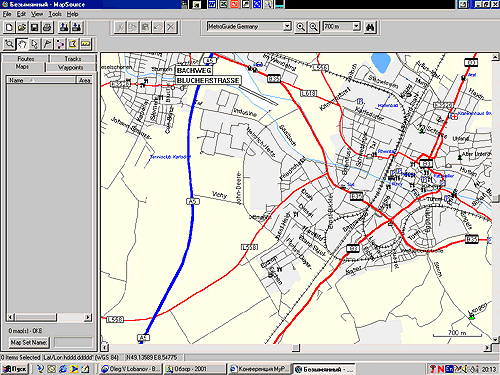This screenshot has width=500, height=375.
Task: Select the Zoom magnifier map tool
Action: [x=9, y=44]
